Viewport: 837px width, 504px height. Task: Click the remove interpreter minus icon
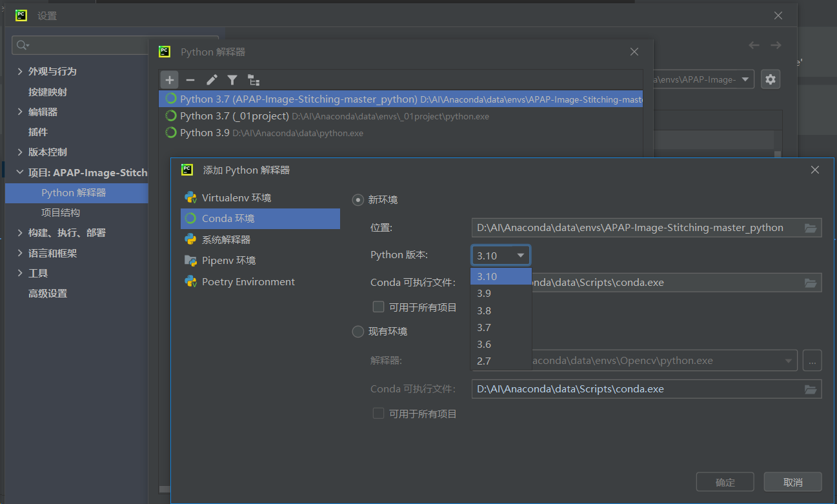[190, 80]
